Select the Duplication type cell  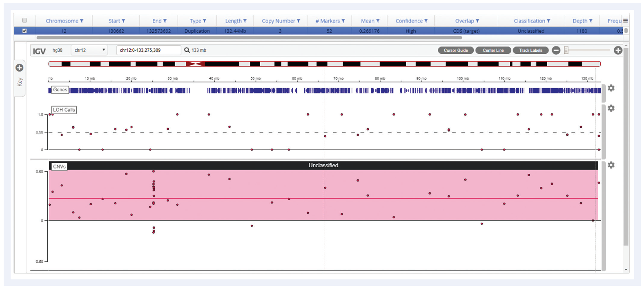point(197,31)
